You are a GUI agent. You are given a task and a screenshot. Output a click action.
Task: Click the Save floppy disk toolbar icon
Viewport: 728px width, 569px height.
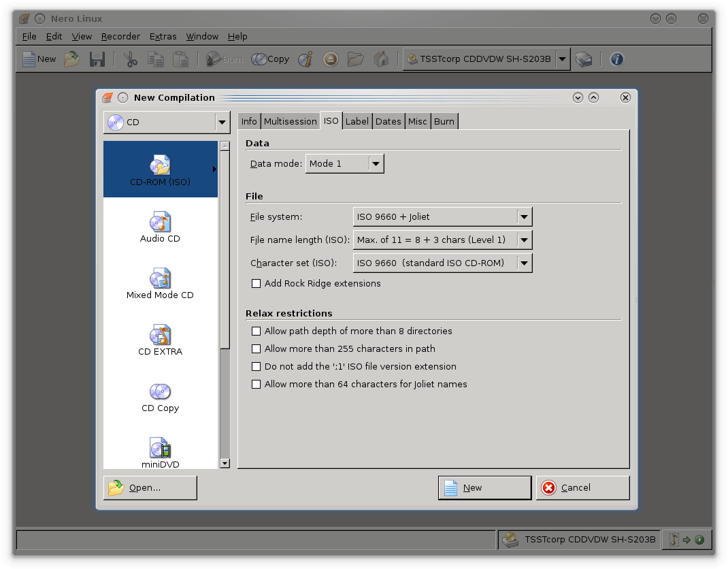pos(97,59)
